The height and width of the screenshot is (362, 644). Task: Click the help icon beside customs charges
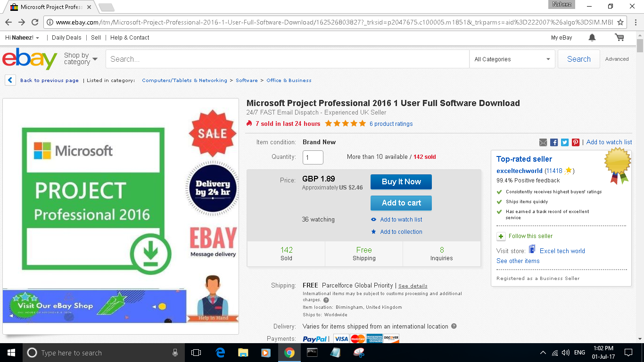[x=326, y=300]
